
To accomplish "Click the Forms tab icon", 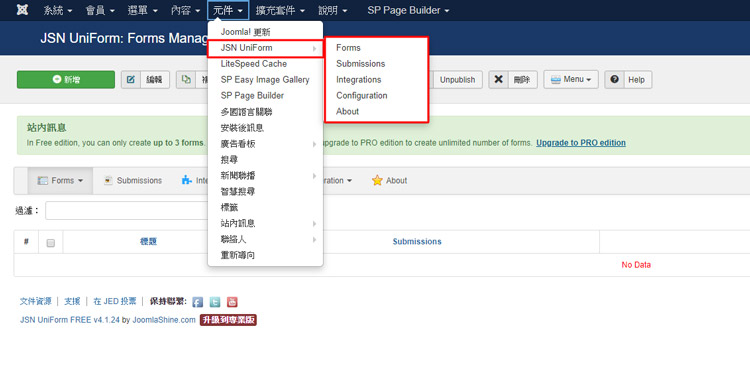I will click(x=43, y=180).
